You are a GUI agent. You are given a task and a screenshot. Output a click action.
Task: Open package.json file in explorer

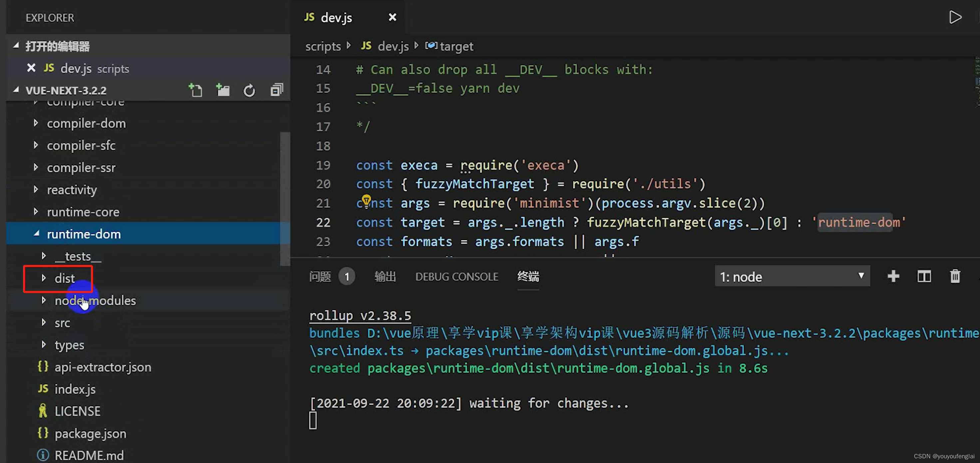click(x=90, y=433)
